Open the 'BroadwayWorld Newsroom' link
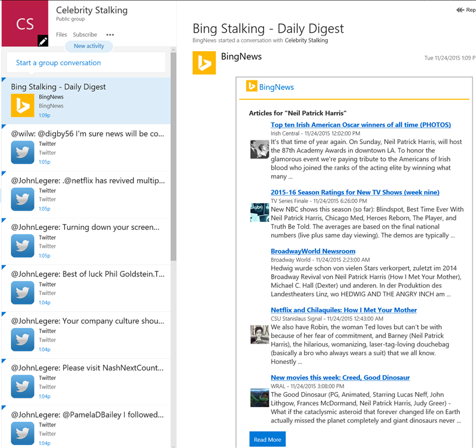The height and width of the screenshot is (448, 476). pos(313,251)
